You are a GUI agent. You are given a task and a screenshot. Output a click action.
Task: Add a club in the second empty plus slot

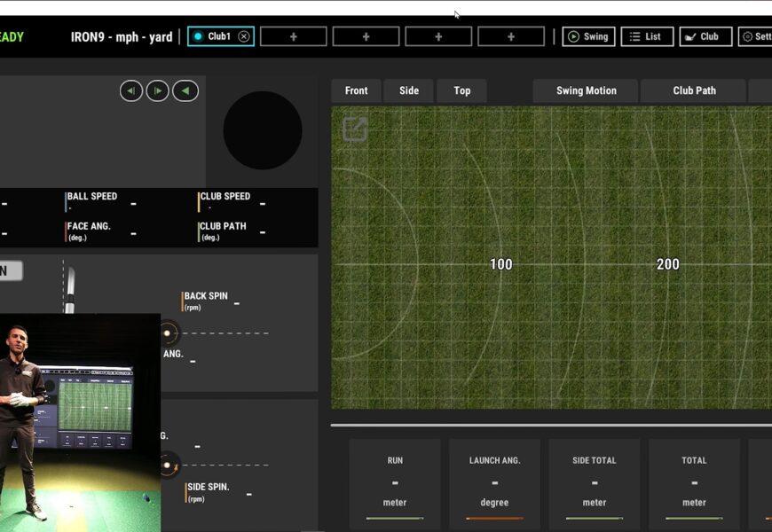(x=366, y=36)
